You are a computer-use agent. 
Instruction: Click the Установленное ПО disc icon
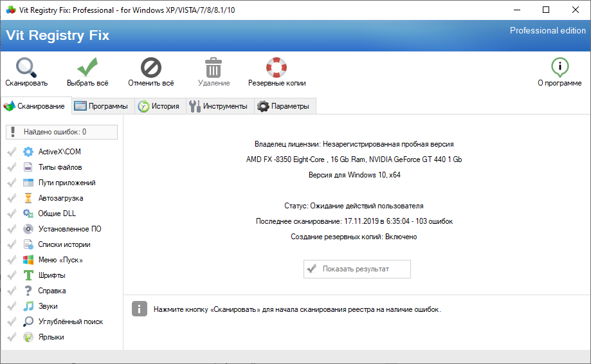(28, 229)
